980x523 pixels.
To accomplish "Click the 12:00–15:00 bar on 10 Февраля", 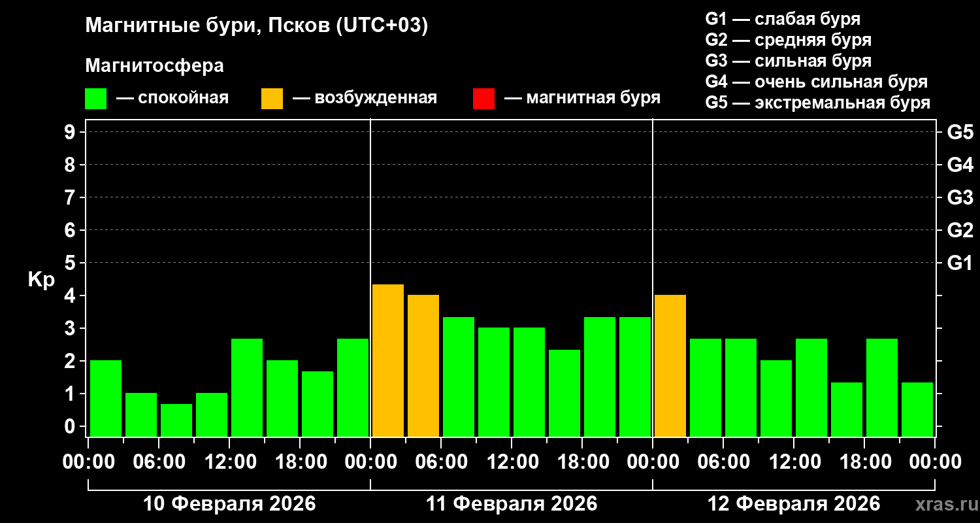I will [247, 388].
